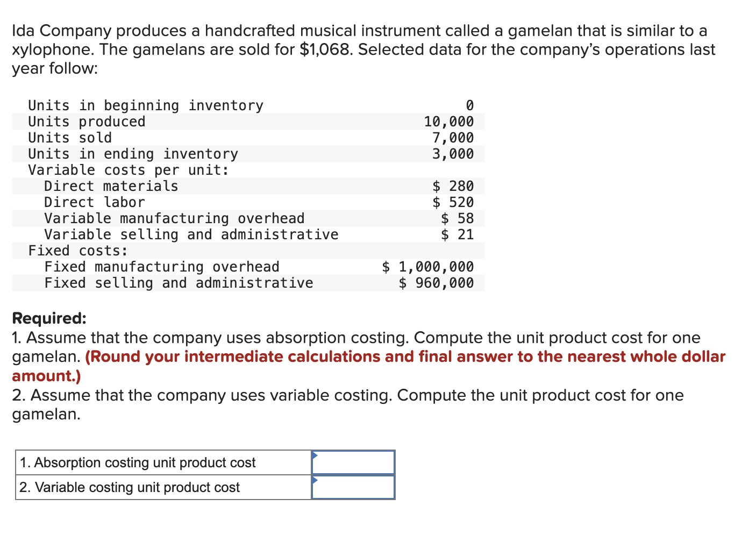Image resolution: width=756 pixels, height=556 pixels.
Task: Select the '1. Absorption costing unit product cost' label
Action: coord(138,462)
